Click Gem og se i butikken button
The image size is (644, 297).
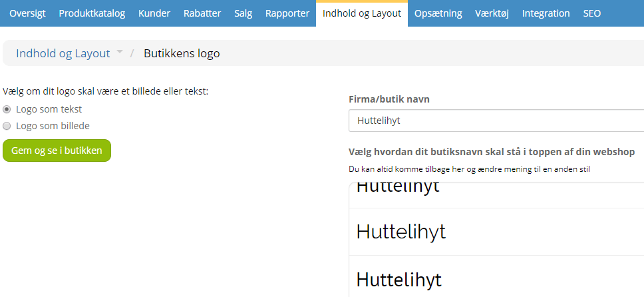pyautogui.click(x=57, y=150)
